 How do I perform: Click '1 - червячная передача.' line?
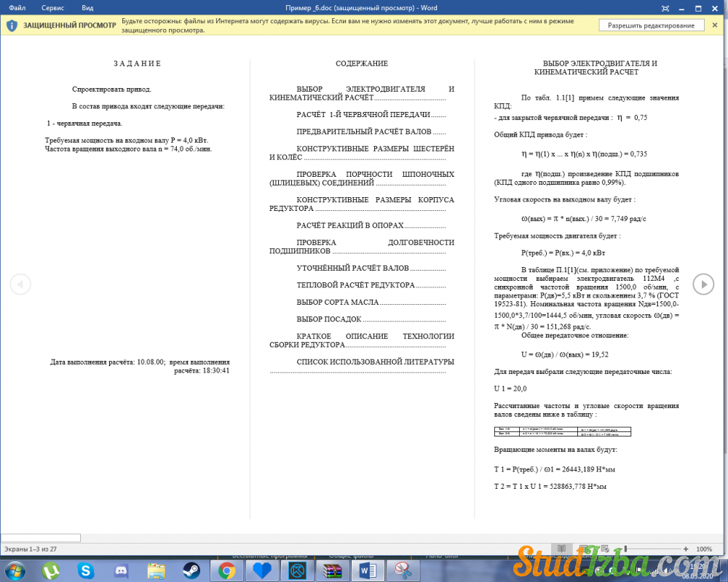[84, 124]
